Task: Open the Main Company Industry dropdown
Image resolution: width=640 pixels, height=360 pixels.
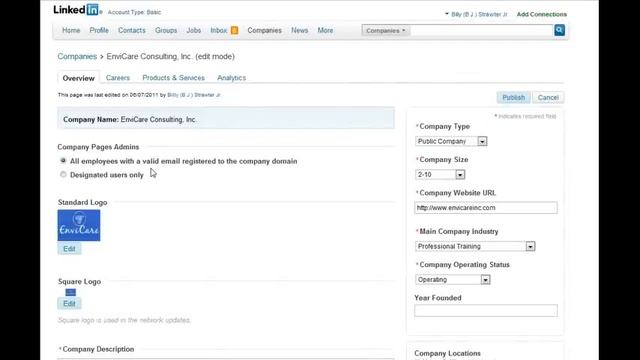Action: click(475, 247)
